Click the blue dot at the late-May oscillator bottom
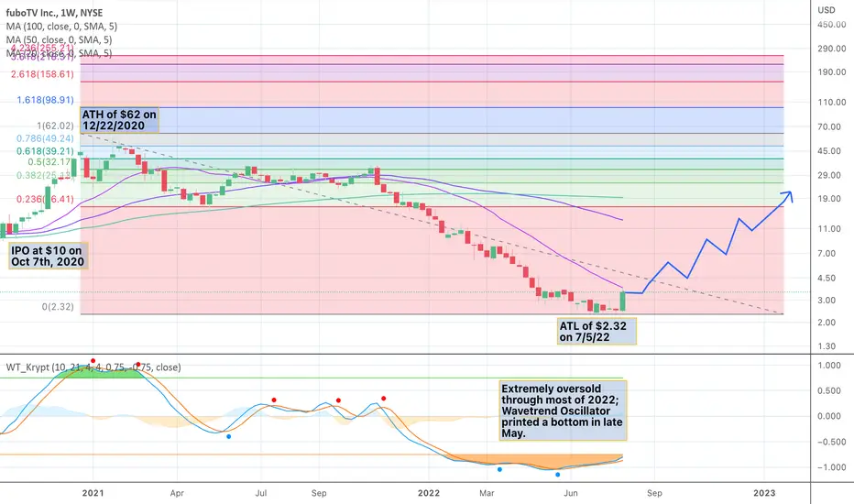 pos(557,475)
